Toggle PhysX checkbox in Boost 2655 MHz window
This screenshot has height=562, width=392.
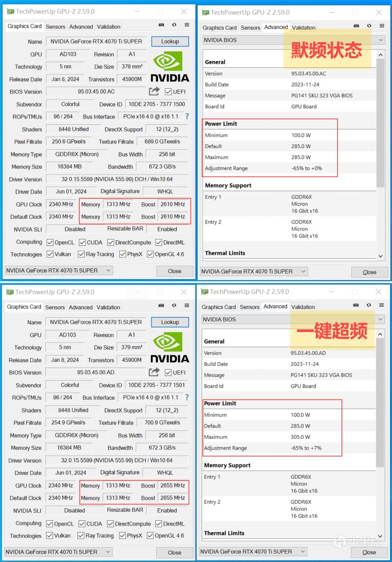pos(123,535)
